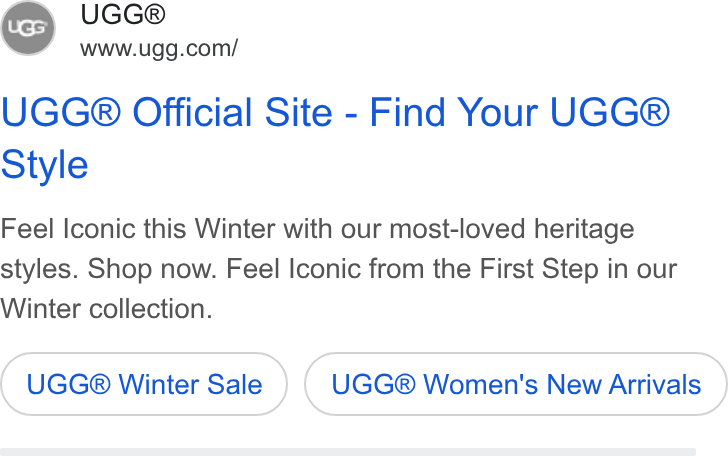Click the "Official Site" words in the headline
The height and width of the screenshot is (456, 728).
[233, 112]
